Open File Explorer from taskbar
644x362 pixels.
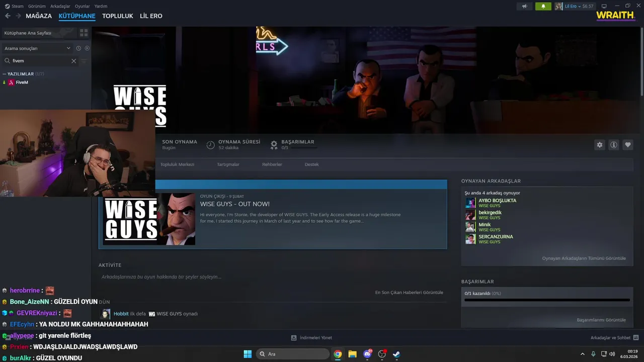(x=352, y=354)
